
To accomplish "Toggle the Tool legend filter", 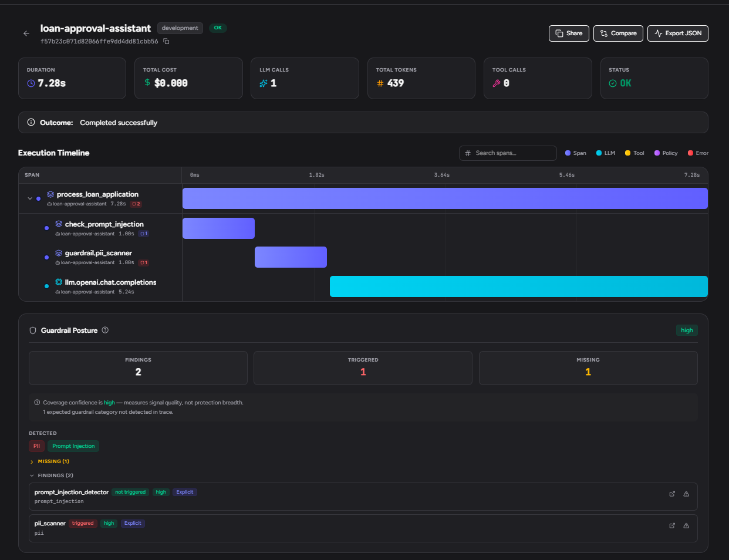I will pos(635,153).
